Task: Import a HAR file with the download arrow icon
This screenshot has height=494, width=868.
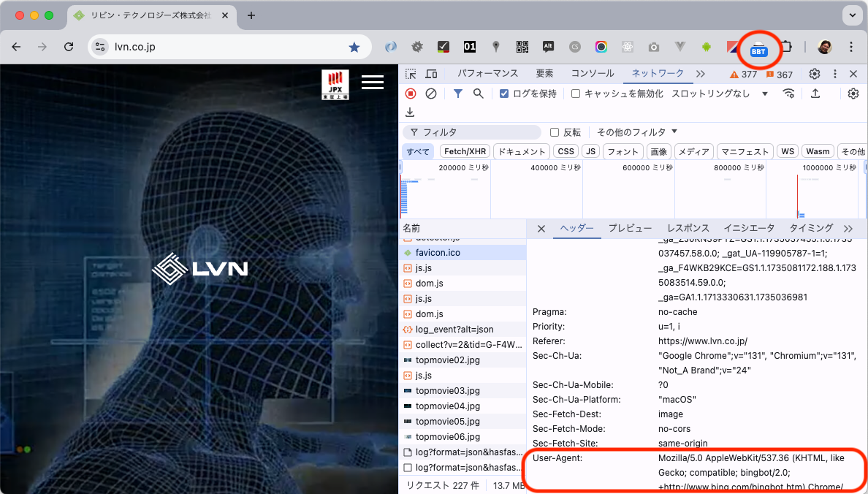Action: click(x=410, y=111)
